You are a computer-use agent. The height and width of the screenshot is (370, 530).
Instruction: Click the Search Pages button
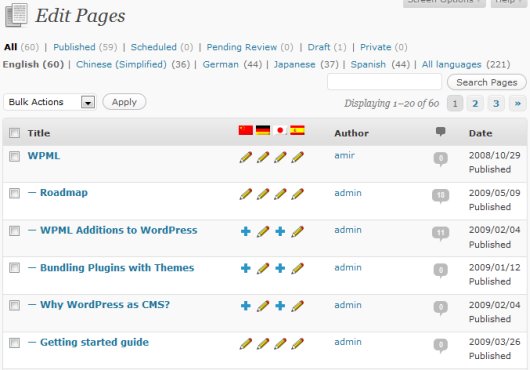(x=486, y=82)
